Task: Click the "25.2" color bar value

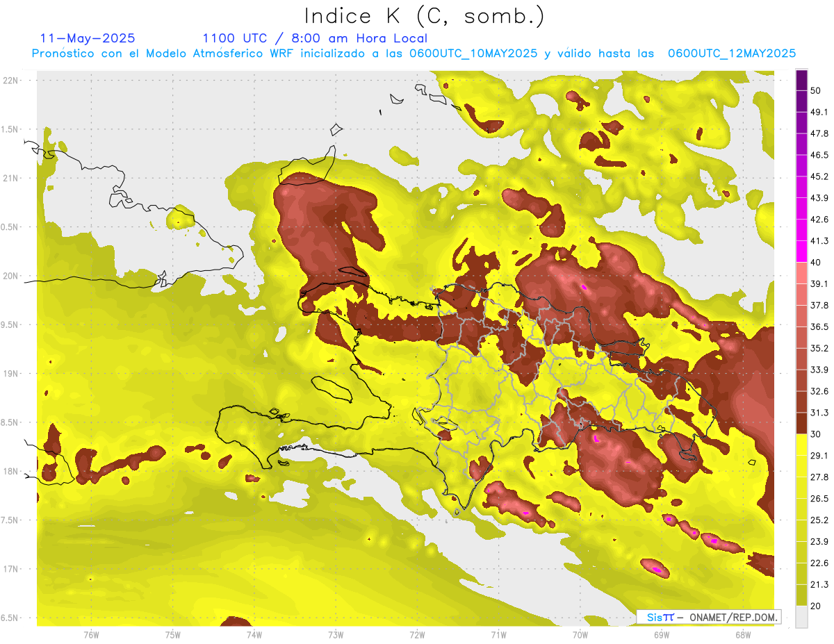Action: click(x=819, y=520)
